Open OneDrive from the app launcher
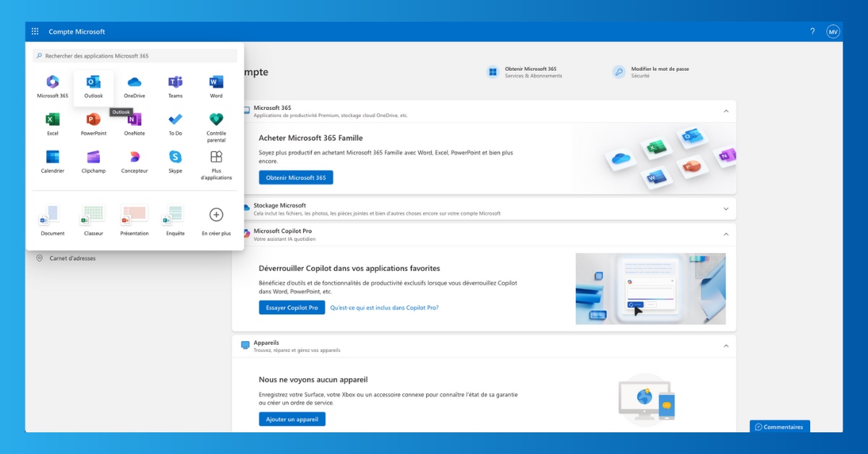The height and width of the screenshot is (454, 868). click(x=135, y=86)
